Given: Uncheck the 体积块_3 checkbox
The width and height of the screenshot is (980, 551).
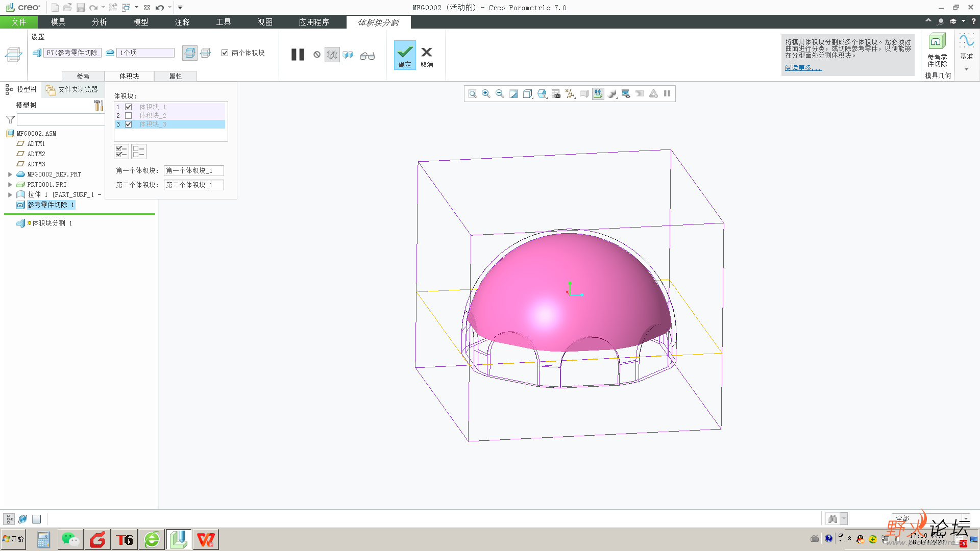Looking at the screenshot, I should point(129,124).
